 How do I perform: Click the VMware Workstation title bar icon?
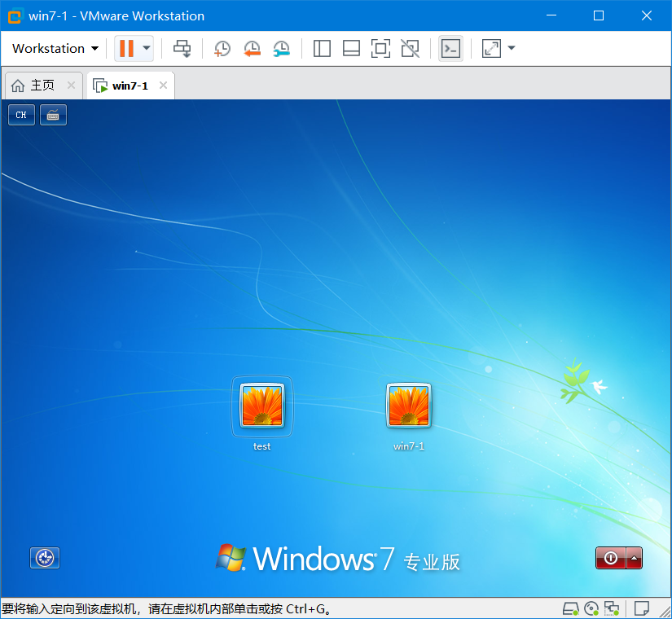[x=15, y=15]
